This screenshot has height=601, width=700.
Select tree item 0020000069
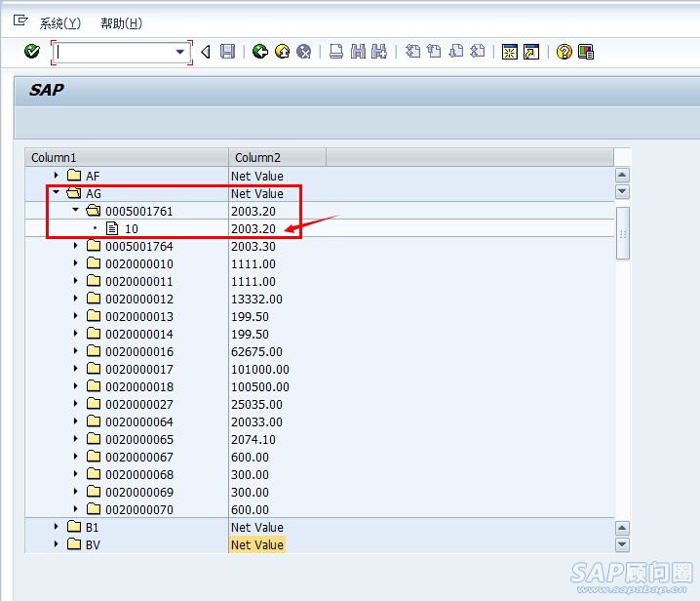(139, 493)
